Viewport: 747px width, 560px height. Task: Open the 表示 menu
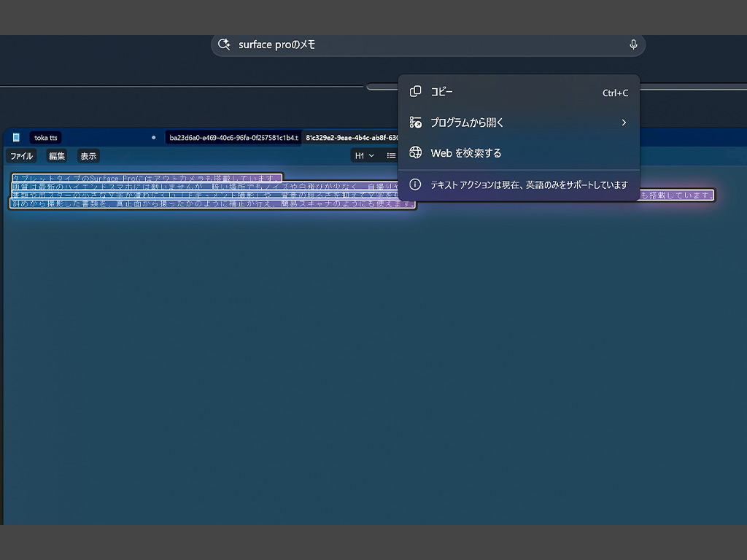88,156
